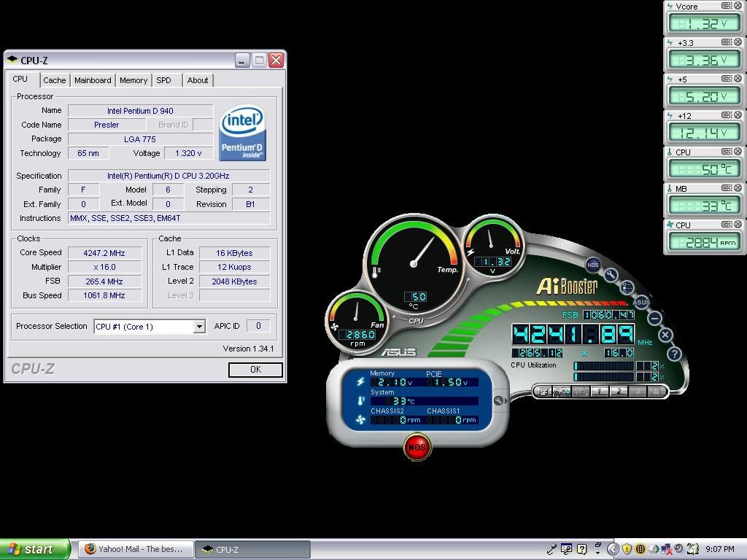The width and height of the screenshot is (747, 560).
Task: Close the MB temperature monitor widget
Action: pyautogui.click(x=738, y=187)
